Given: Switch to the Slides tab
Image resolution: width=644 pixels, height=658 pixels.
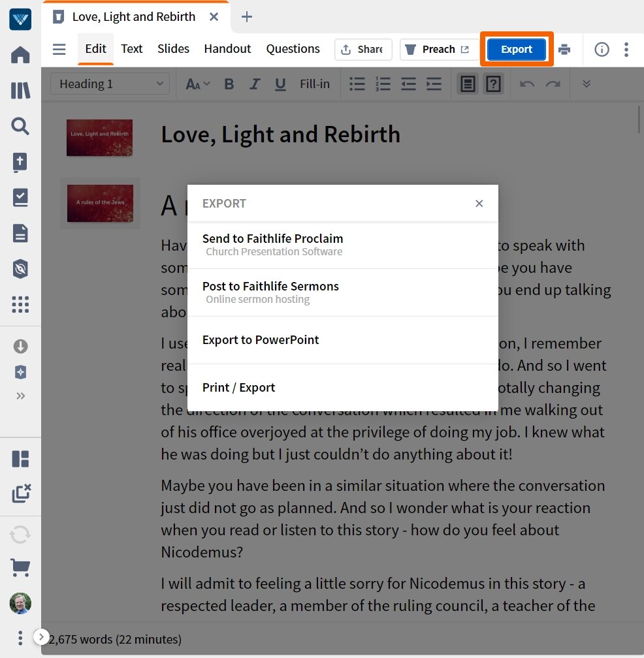Looking at the screenshot, I should (173, 49).
